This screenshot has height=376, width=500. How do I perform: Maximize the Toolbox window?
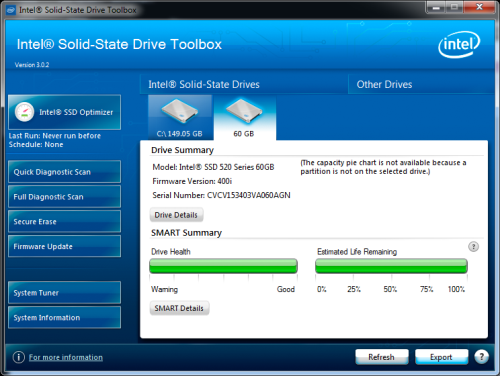tap(454, 7)
